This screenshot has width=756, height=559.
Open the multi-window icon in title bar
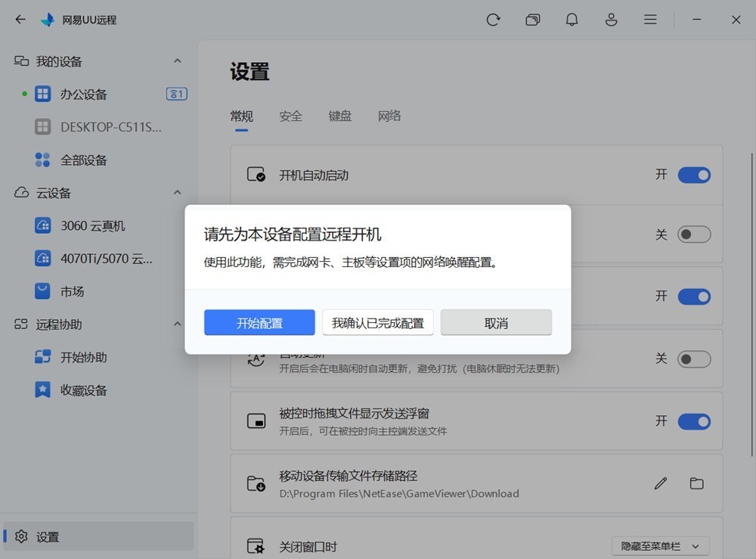532,20
